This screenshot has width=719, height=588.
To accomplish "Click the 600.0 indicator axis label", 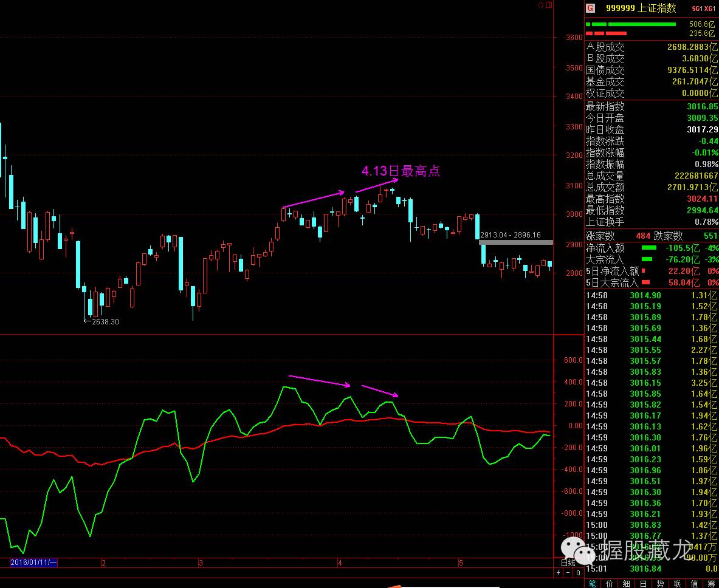I will click(573, 360).
